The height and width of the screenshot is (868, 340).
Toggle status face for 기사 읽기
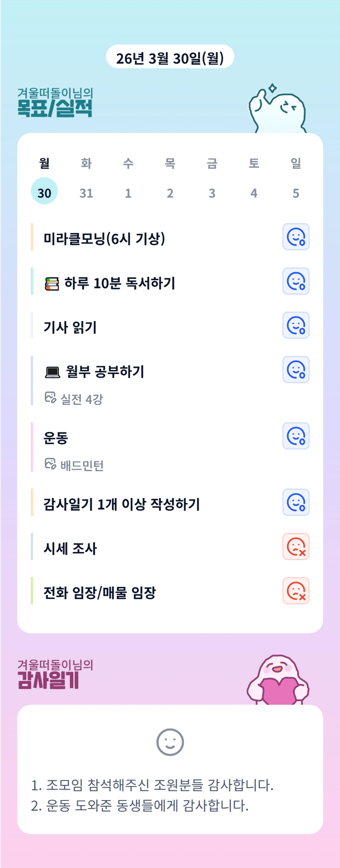296,326
